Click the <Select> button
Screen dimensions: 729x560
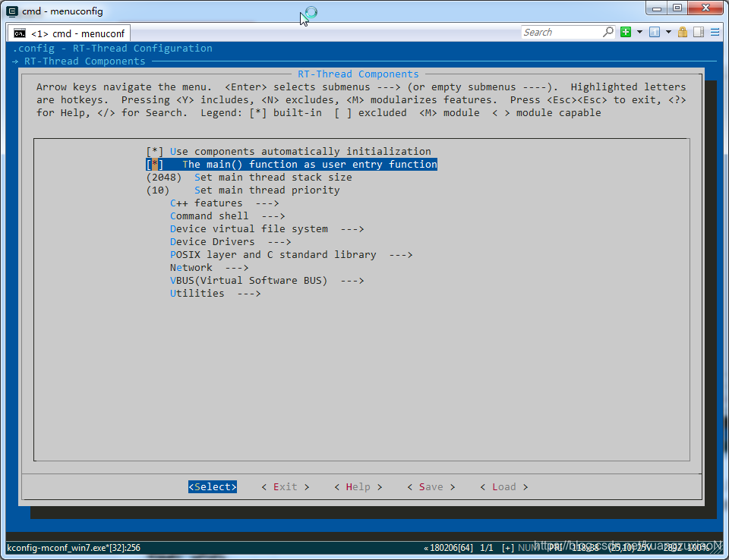click(x=213, y=486)
